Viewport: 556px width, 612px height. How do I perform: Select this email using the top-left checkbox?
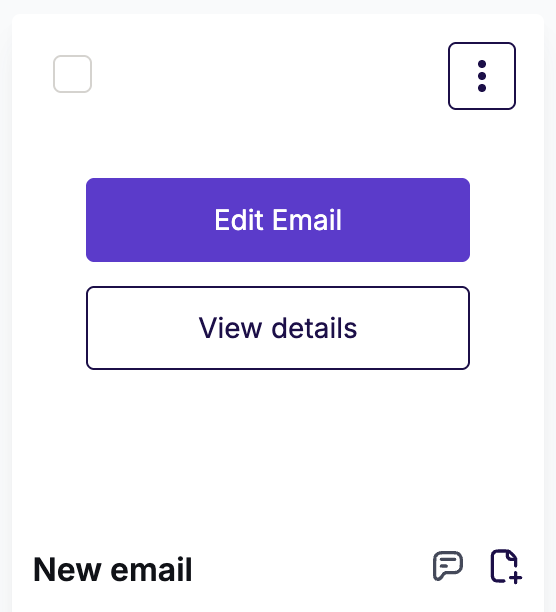click(73, 74)
